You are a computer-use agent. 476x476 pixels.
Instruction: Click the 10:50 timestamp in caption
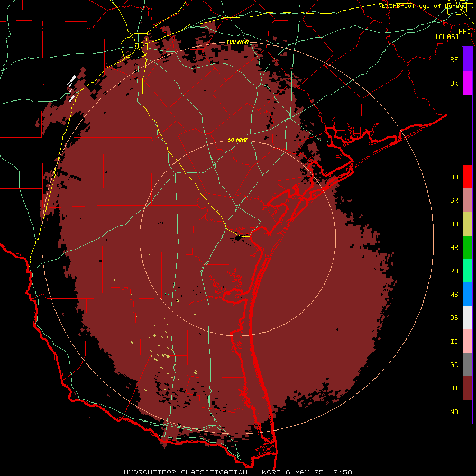click(x=340, y=472)
